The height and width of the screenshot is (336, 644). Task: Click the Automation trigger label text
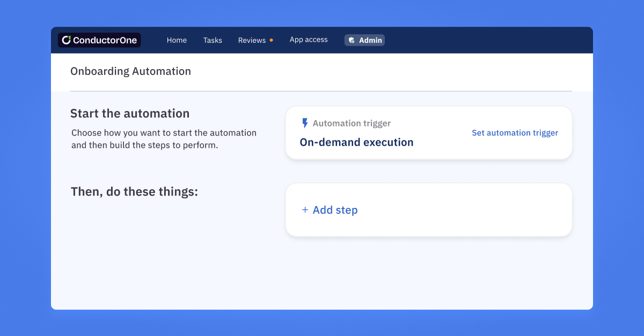point(352,123)
